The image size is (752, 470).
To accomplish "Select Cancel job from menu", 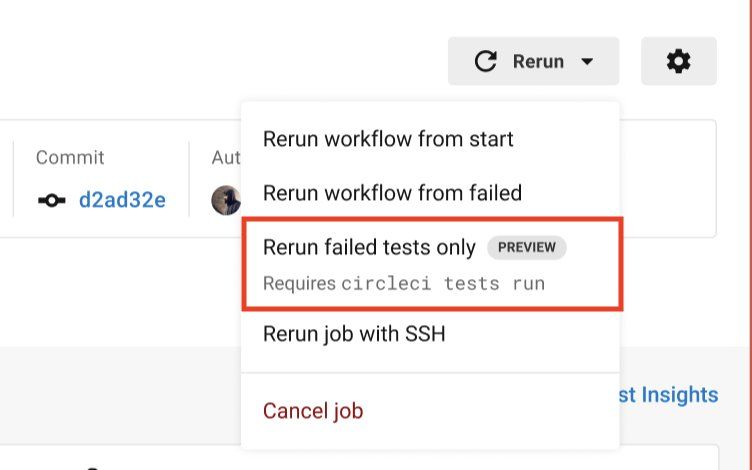I will tap(313, 411).
